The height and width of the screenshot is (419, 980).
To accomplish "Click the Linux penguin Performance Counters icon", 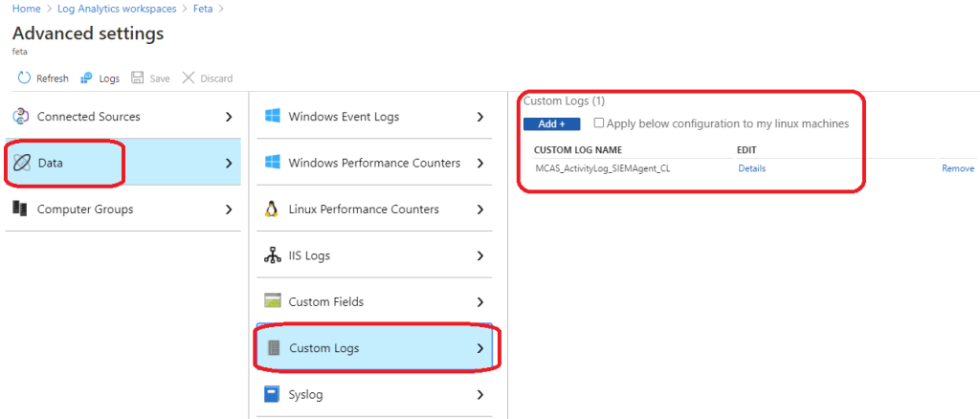I will tap(272, 209).
